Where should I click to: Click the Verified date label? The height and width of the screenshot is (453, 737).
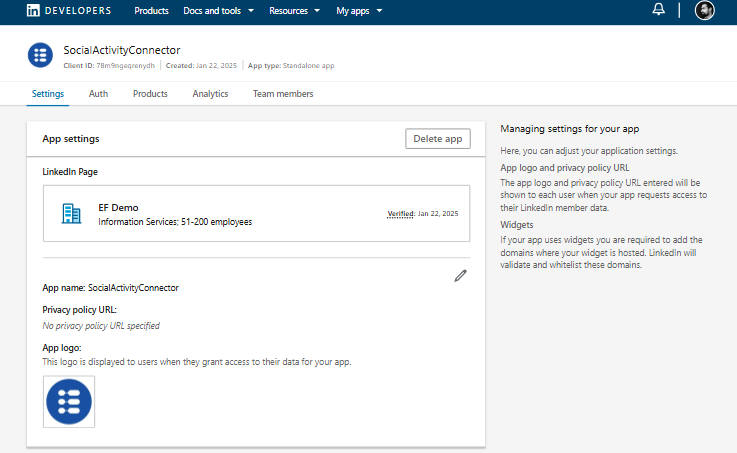click(422, 214)
